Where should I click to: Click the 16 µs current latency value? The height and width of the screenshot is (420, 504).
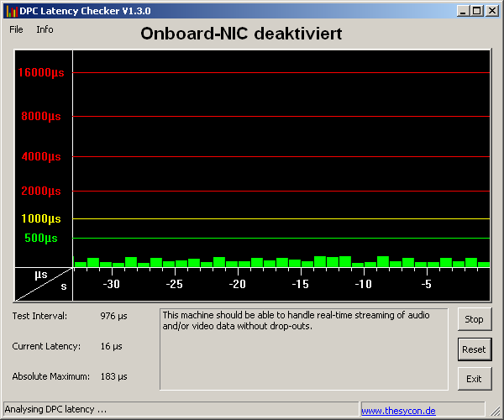coord(111,346)
